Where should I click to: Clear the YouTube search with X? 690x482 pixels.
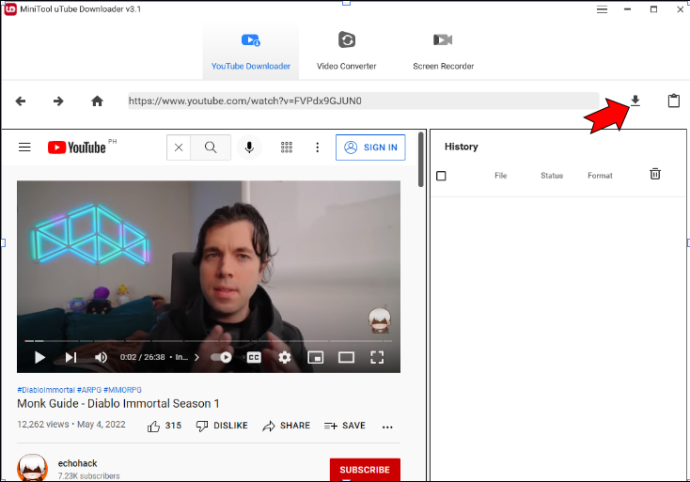click(x=179, y=147)
